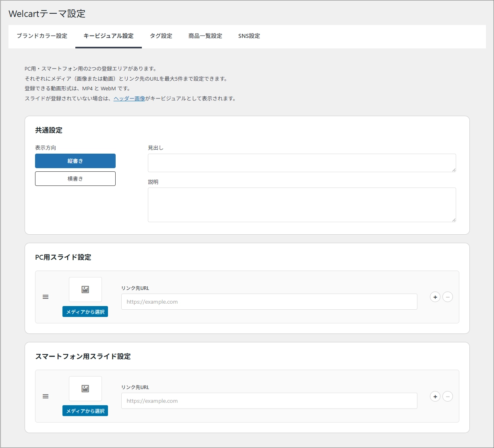Add a new smartphone slide with the plus icon
Screen dimensions: 494x448
tap(435, 396)
